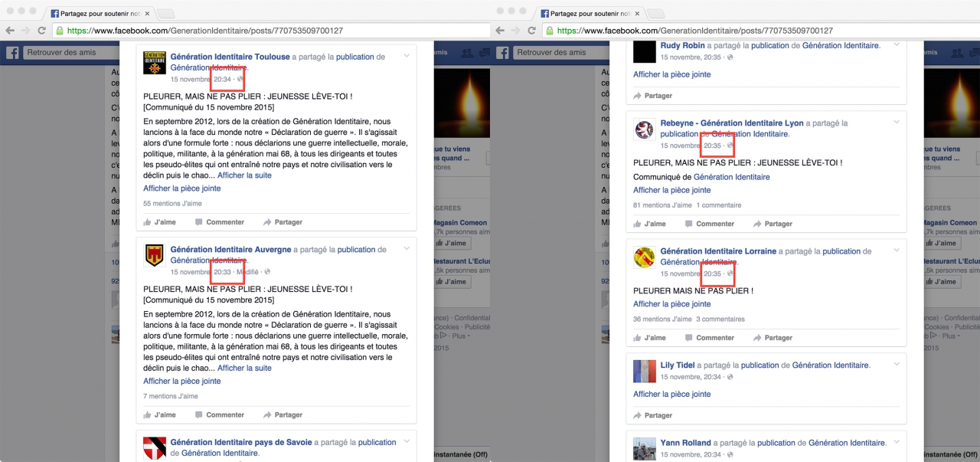Open Génération Identitaire Auvergne avatar in left window

pos(155,255)
